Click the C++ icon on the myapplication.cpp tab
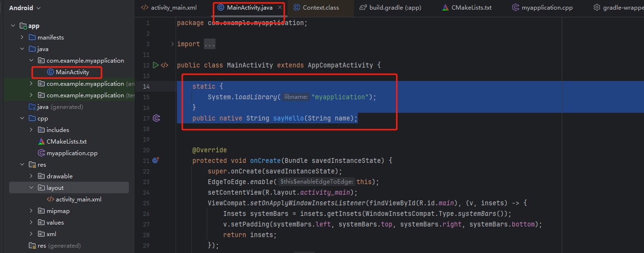The image size is (644, 253). point(516,8)
